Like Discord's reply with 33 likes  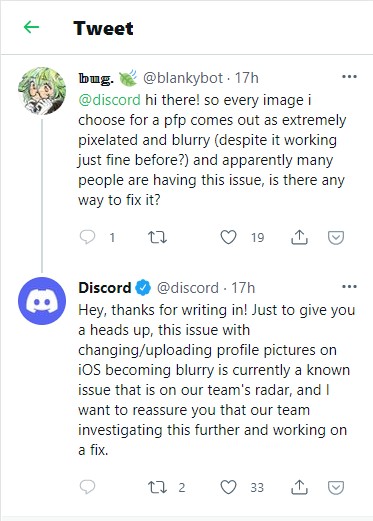pyautogui.click(x=229, y=487)
